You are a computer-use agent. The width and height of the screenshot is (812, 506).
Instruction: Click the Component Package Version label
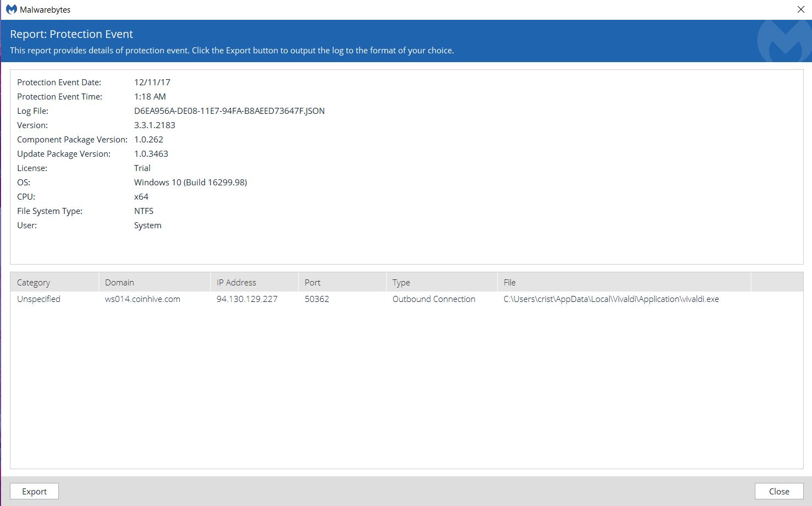(73, 140)
